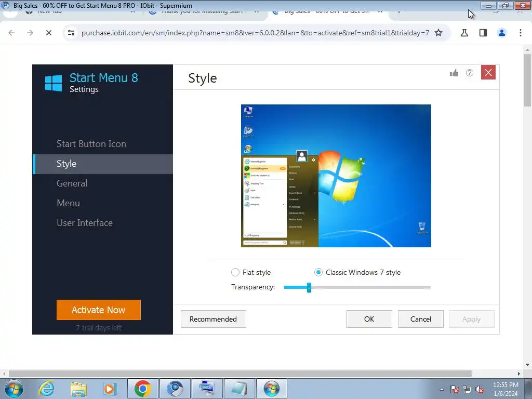Screen dimensions: 532x399
Task: Click the Windows 7 style preview image
Action: [x=336, y=176]
